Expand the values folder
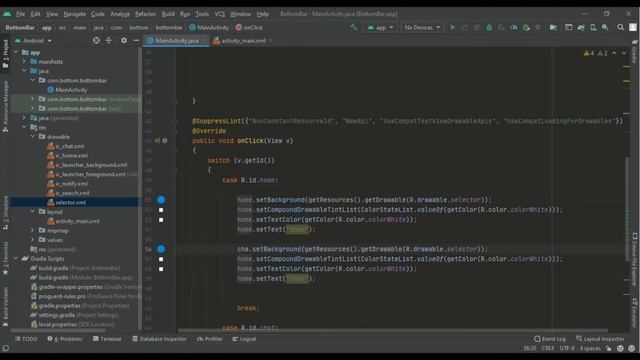 click(x=33, y=240)
